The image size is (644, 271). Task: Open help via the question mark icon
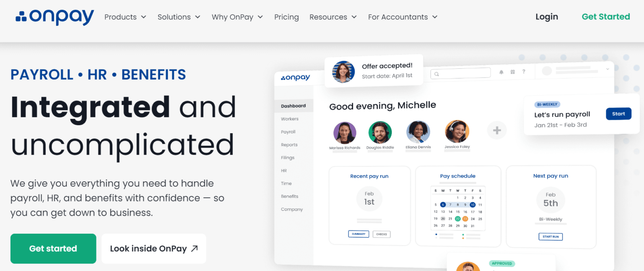[524, 72]
